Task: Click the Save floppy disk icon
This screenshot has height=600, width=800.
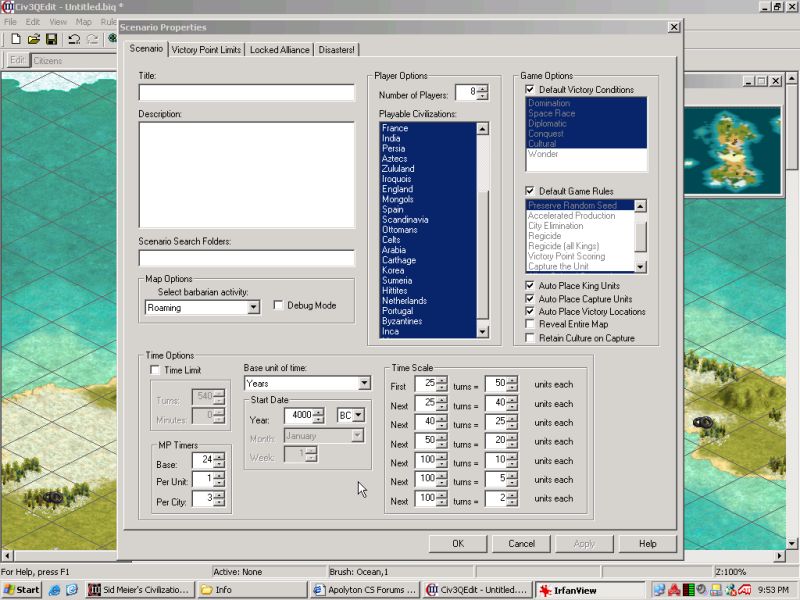Action: coord(51,39)
